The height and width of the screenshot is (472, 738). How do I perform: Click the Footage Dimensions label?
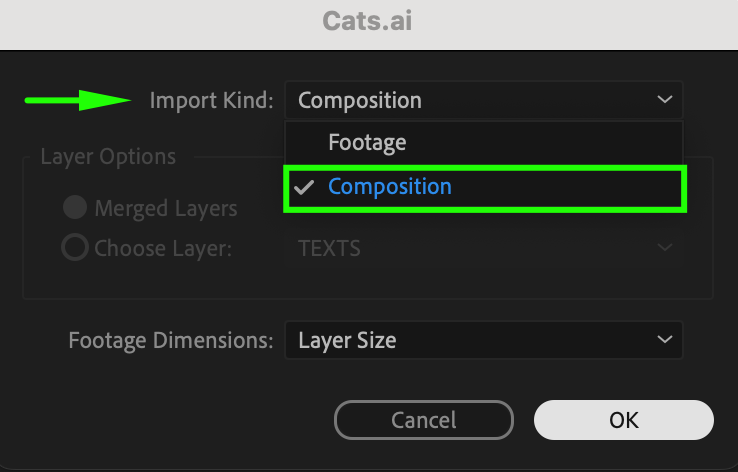pos(171,340)
